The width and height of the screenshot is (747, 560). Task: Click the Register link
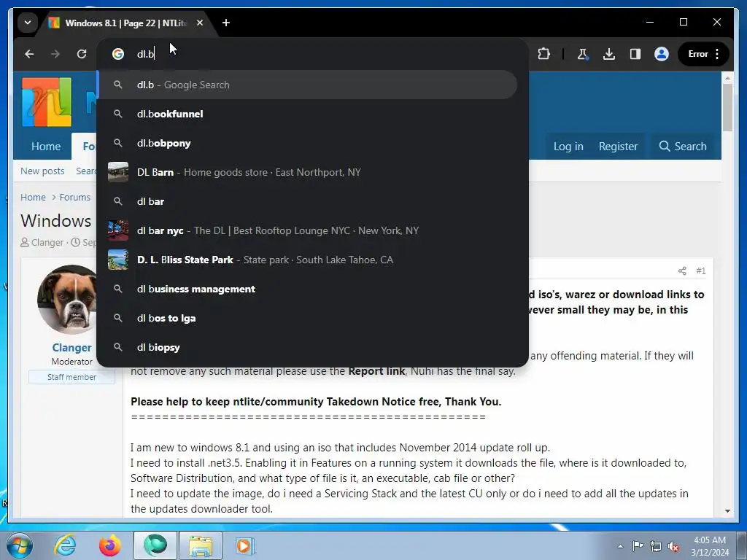click(x=618, y=146)
